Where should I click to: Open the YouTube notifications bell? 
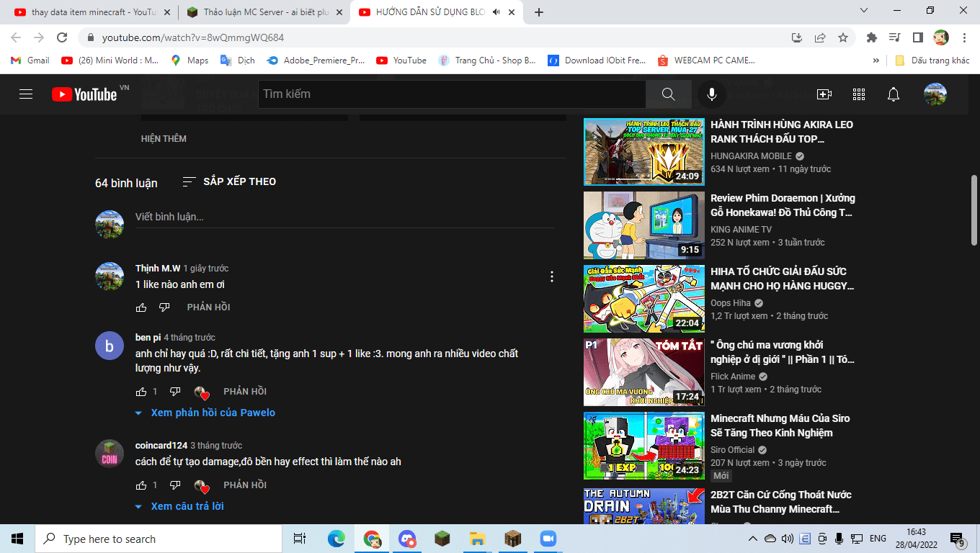(x=894, y=94)
